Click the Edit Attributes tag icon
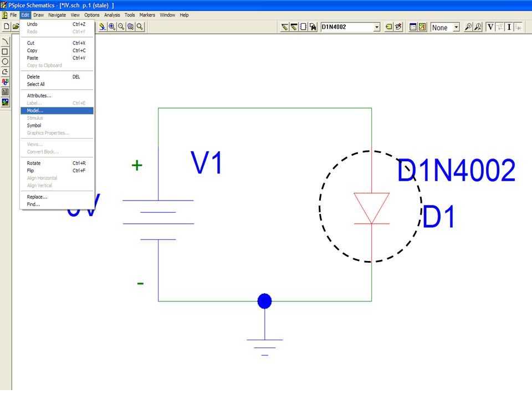The height and width of the screenshot is (399, 532). 389,27
